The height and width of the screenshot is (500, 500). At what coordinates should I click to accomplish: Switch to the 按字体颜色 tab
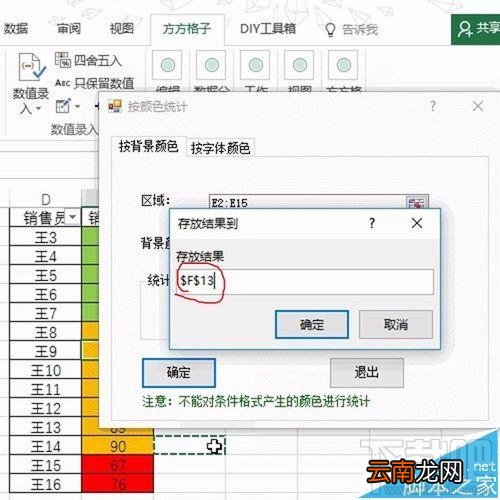(x=220, y=148)
